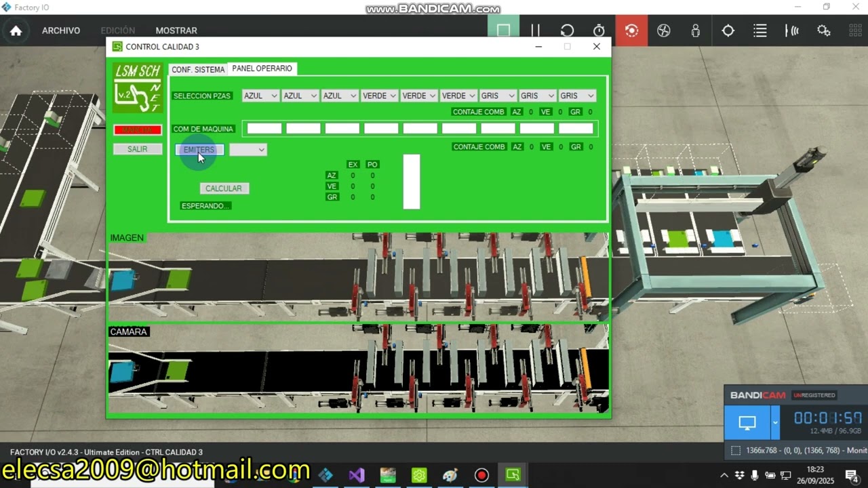The height and width of the screenshot is (488, 868).
Task: Open the Bandicam record taskbar icon
Action: pos(481,475)
